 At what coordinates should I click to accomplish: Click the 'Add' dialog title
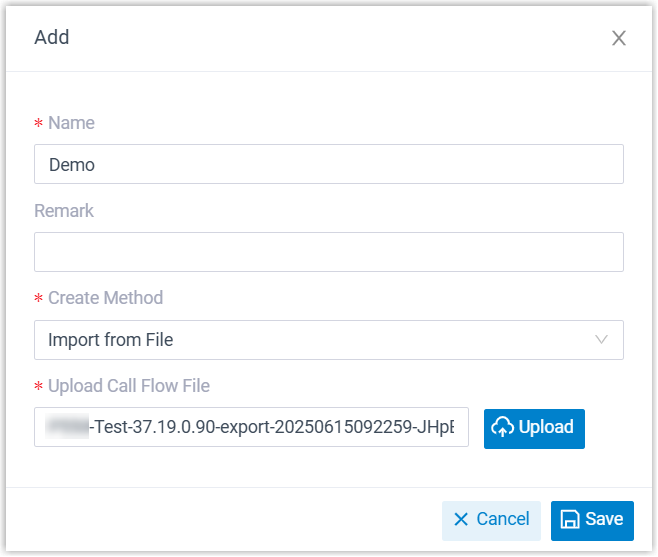pos(52,38)
